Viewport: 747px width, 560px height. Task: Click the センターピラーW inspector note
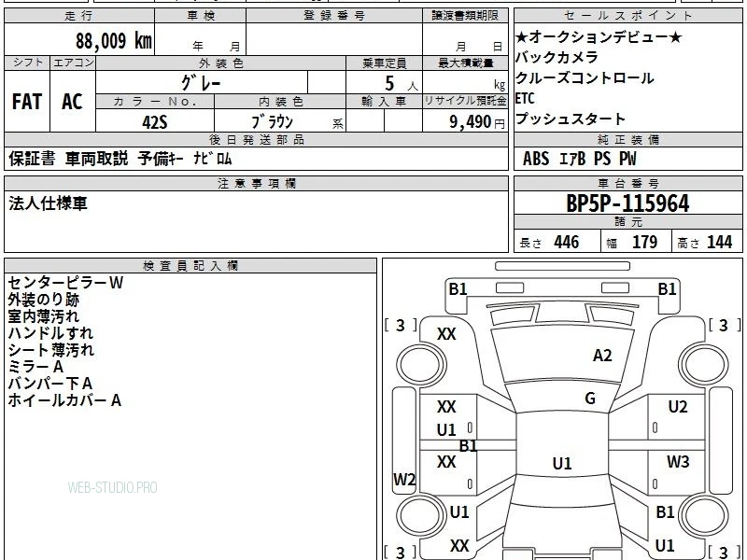click(65, 283)
